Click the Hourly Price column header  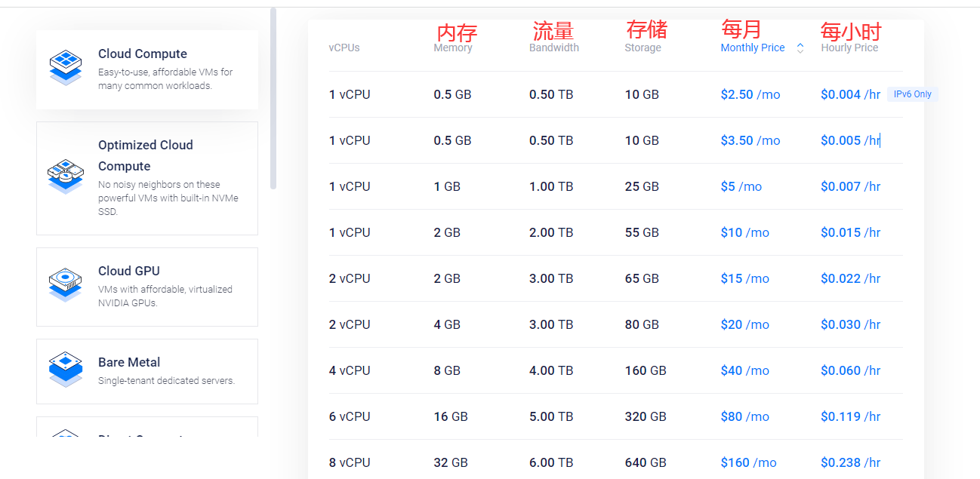point(850,47)
